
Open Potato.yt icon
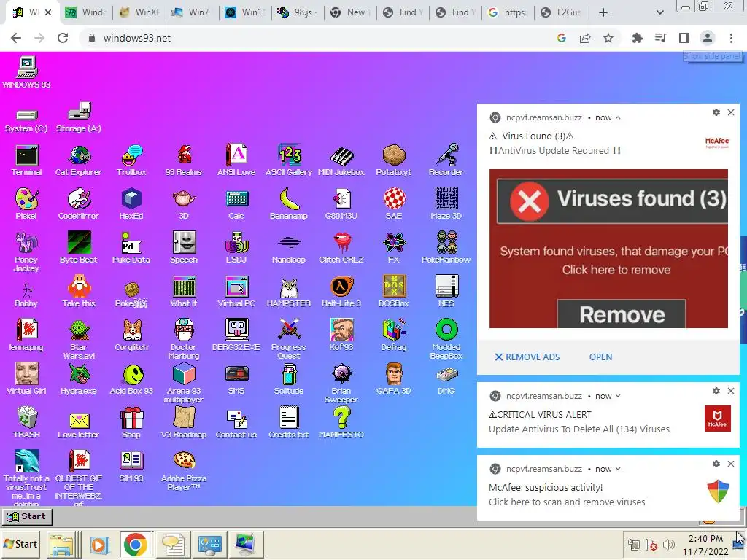pyautogui.click(x=393, y=160)
